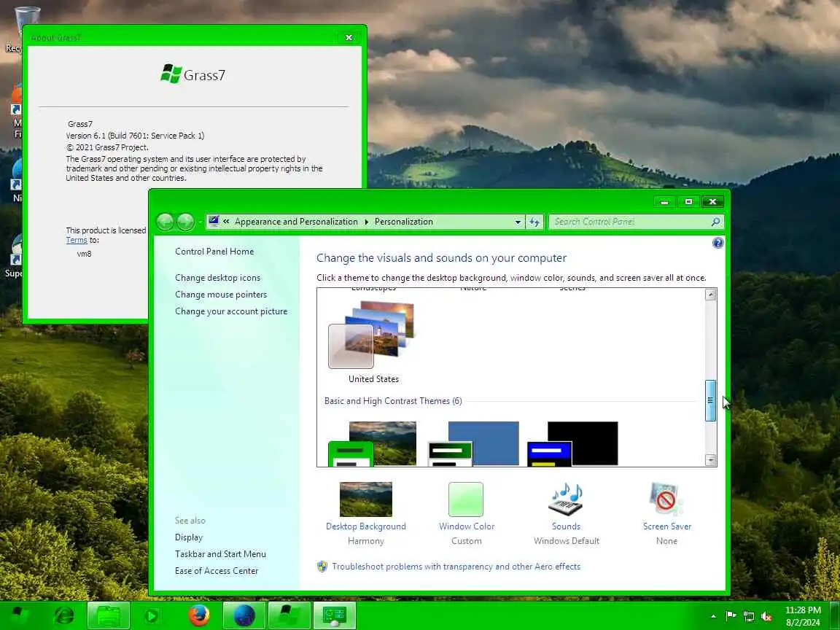Open Action Center flag tray icon
Image resolution: width=840 pixels, height=630 pixels.
[731, 616]
